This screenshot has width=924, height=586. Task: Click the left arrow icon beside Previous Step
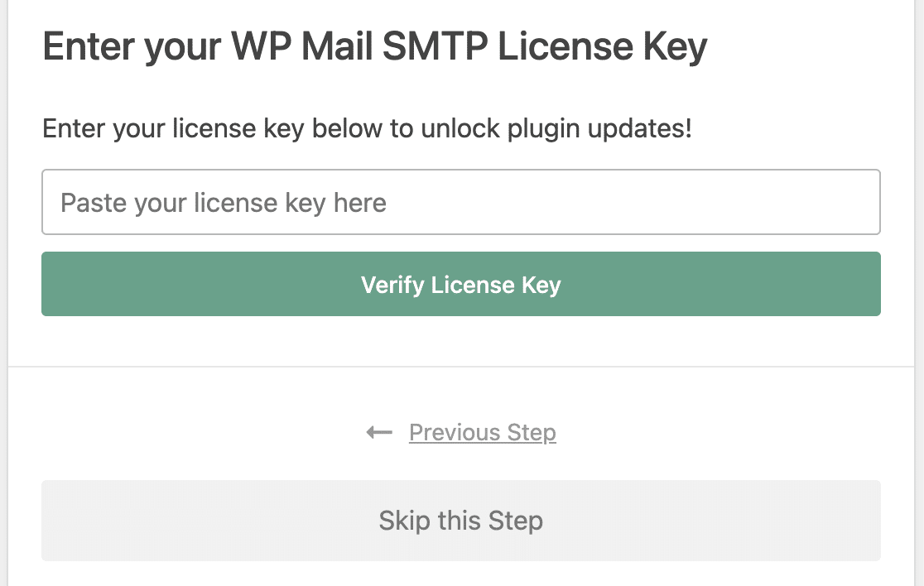click(379, 432)
